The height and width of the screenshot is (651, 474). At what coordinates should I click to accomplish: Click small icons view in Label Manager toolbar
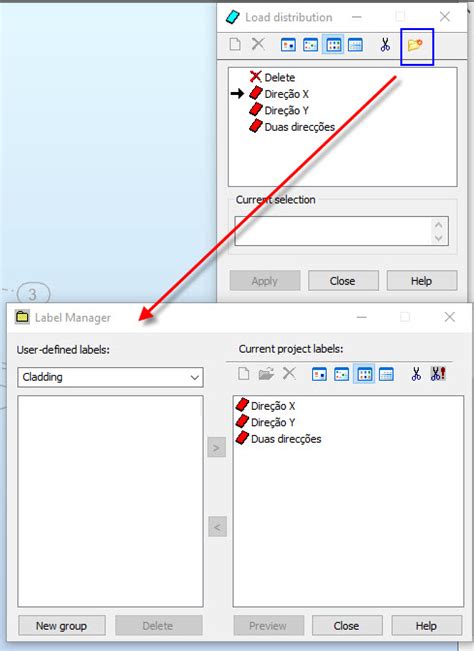coord(341,374)
